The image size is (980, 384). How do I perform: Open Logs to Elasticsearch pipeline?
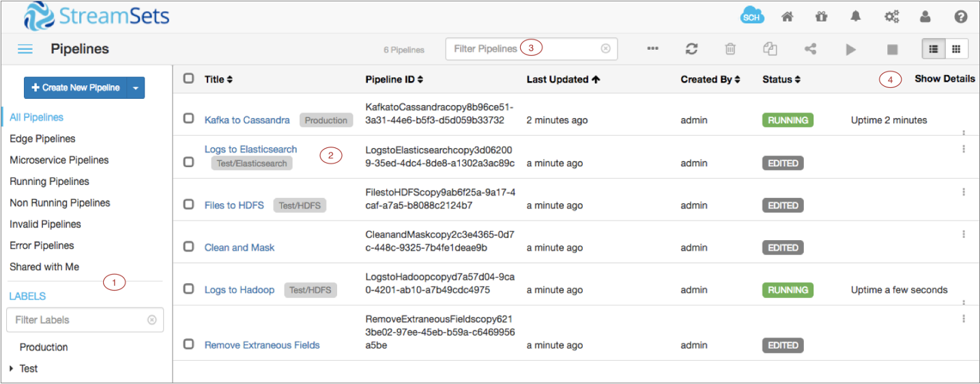[x=250, y=149]
